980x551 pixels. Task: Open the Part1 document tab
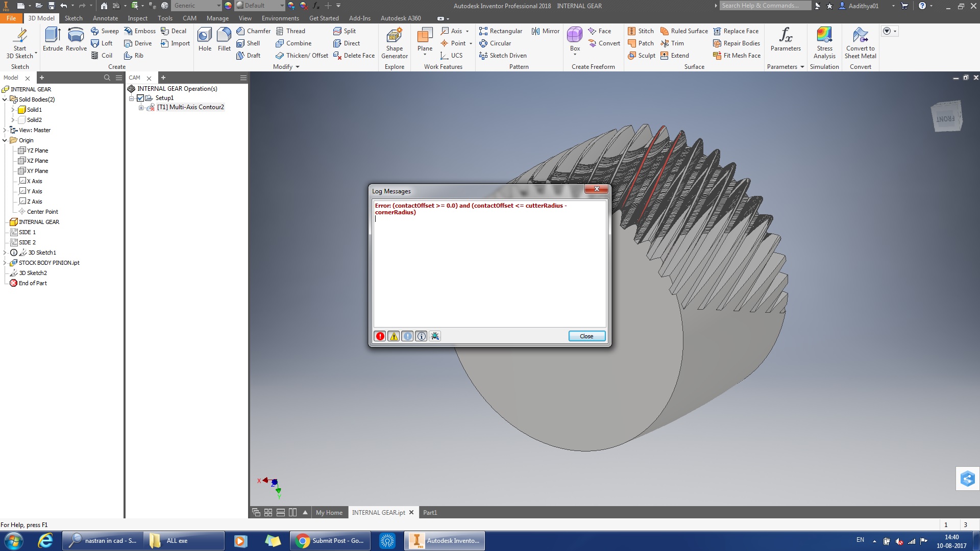pyautogui.click(x=430, y=512)
